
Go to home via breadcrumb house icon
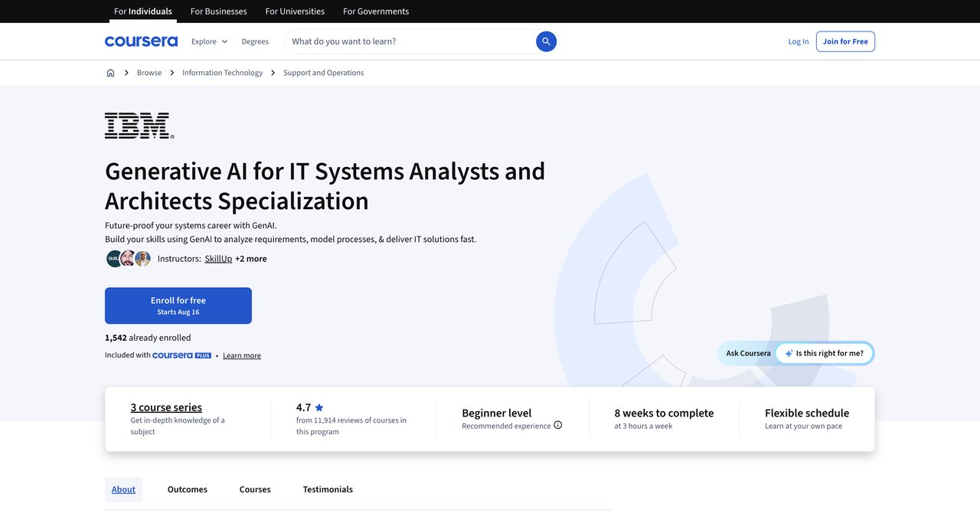[x=110, y=73]
